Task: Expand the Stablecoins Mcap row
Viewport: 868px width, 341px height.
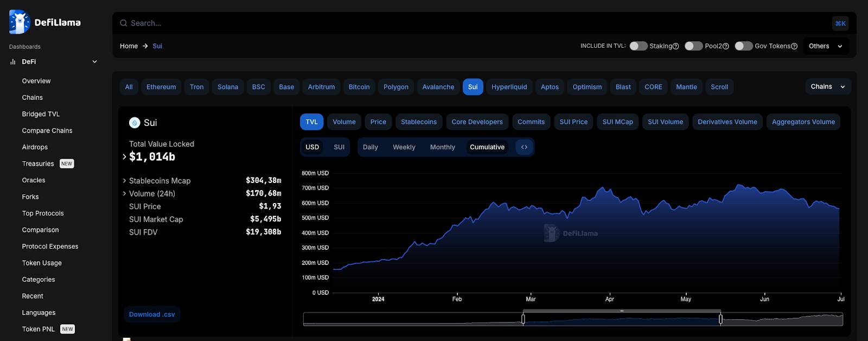Action: click(x=125, y=181)
